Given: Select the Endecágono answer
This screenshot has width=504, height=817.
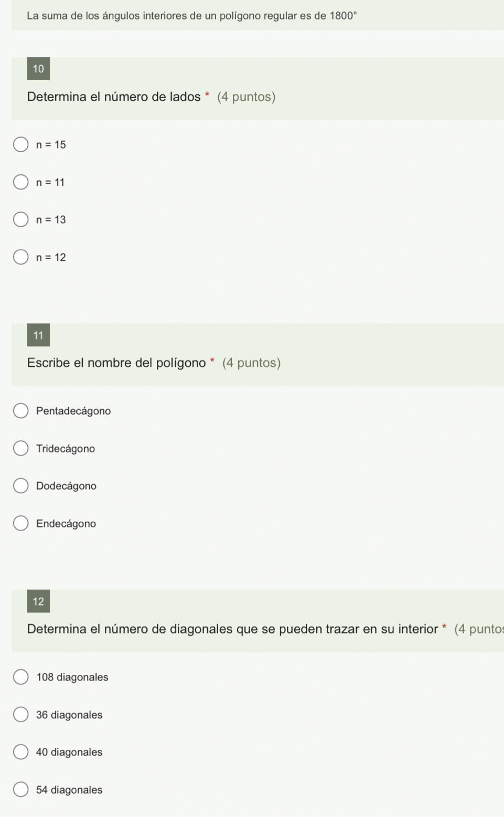Looking at the screenshot, I should 20,523.
